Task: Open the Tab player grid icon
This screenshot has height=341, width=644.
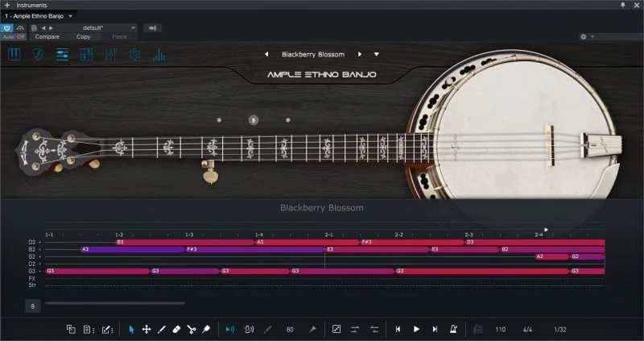Action: [87, 54]
